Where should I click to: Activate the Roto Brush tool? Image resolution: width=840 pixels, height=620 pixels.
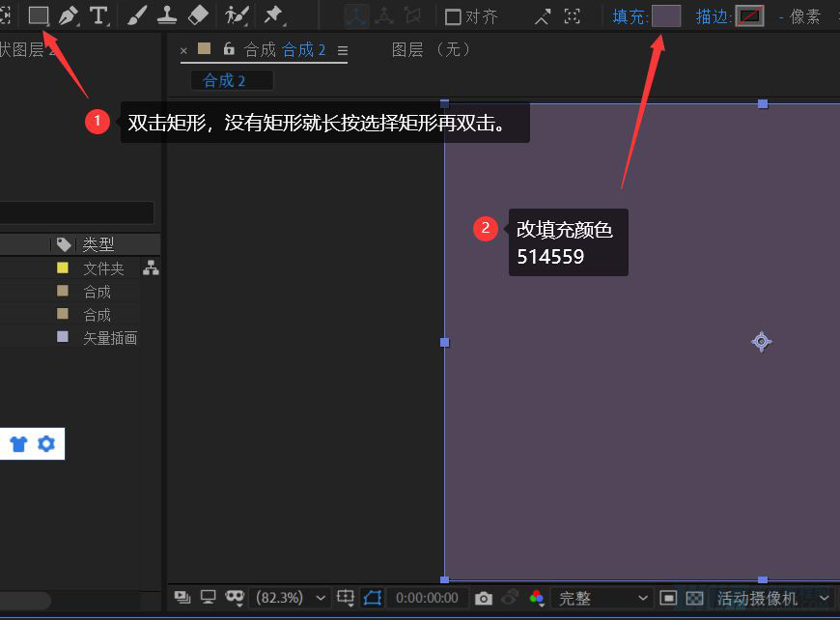pyautogui.click(x=238, y=14)
